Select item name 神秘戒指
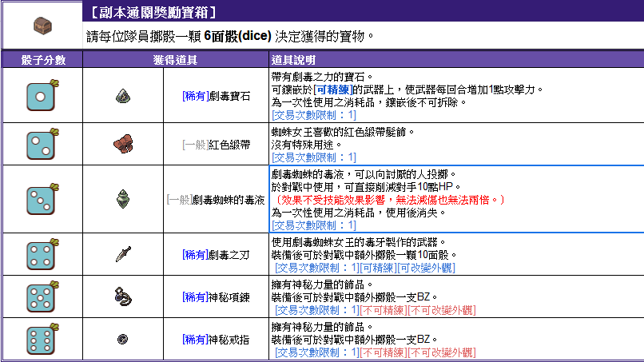This screenshot has width=644, height=362. pos(229,340)
